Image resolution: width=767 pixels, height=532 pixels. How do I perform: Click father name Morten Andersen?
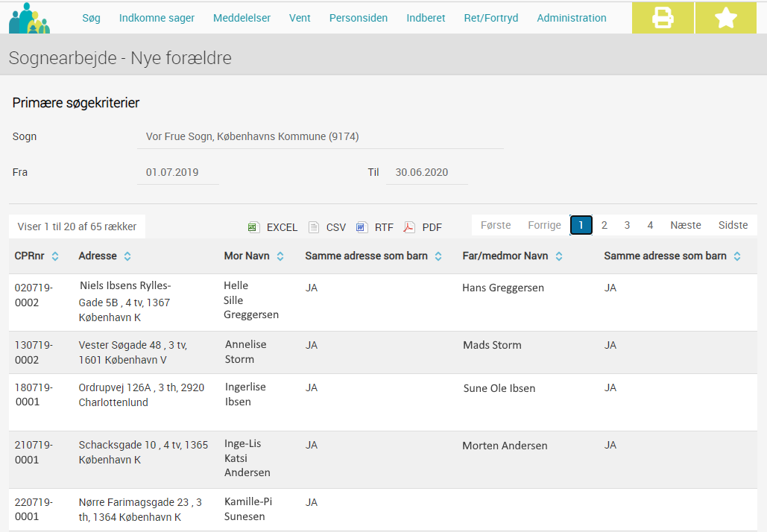point(505,446)
